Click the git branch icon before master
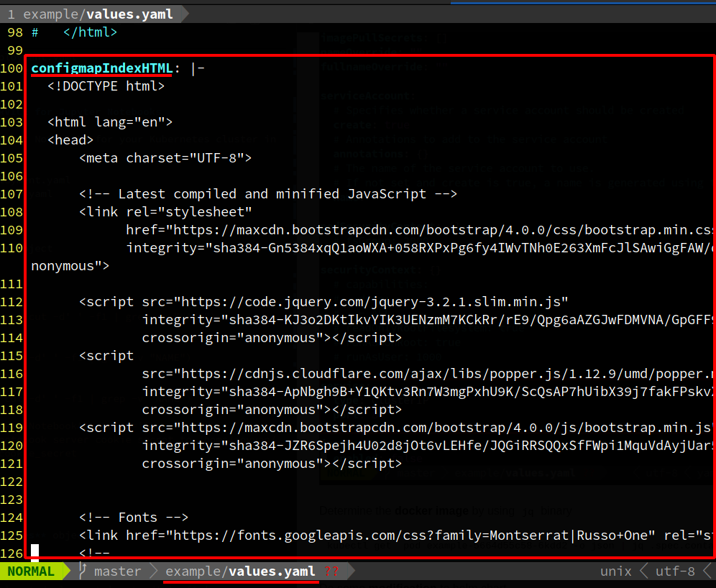The height and width of the screenshot is (588, 716). point(83,571)
